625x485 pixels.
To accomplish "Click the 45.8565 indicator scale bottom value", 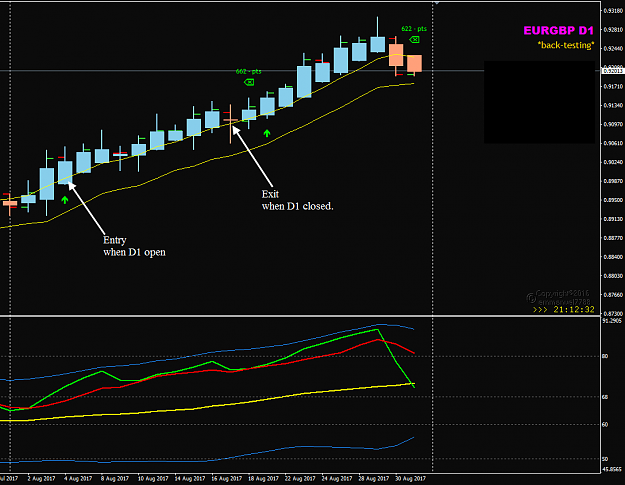I will [612, 469].
